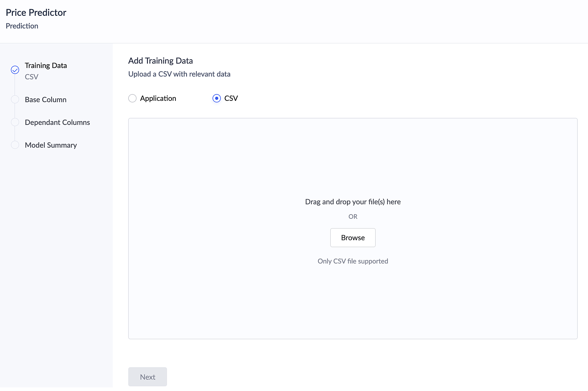
Task: Click the CSV option label text
Action: tap(231, 98)
